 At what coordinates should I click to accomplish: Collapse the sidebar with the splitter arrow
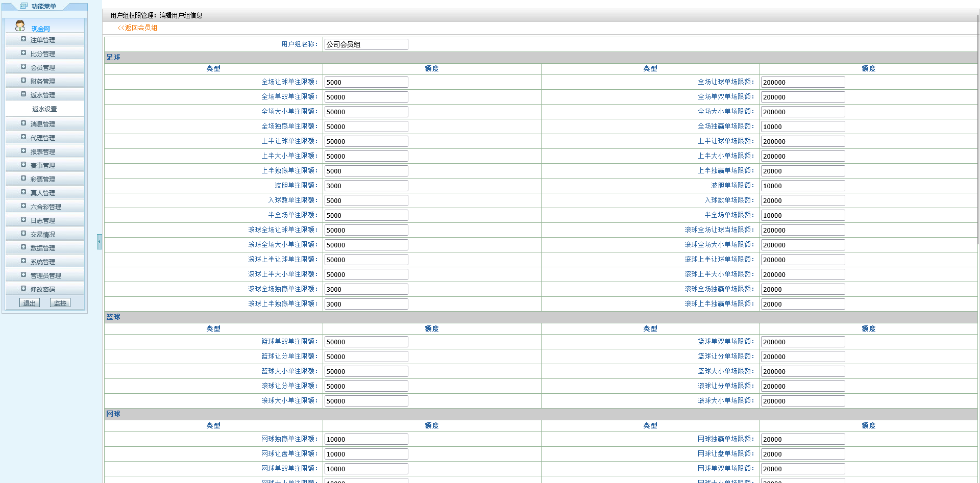(99, 241)
